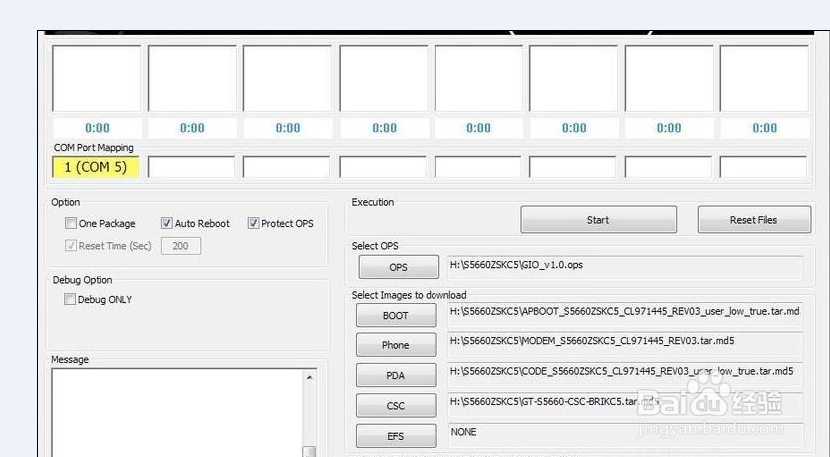Select the Phone image button
The height and width of the screenshot is (457, 830).
[396, 345]
